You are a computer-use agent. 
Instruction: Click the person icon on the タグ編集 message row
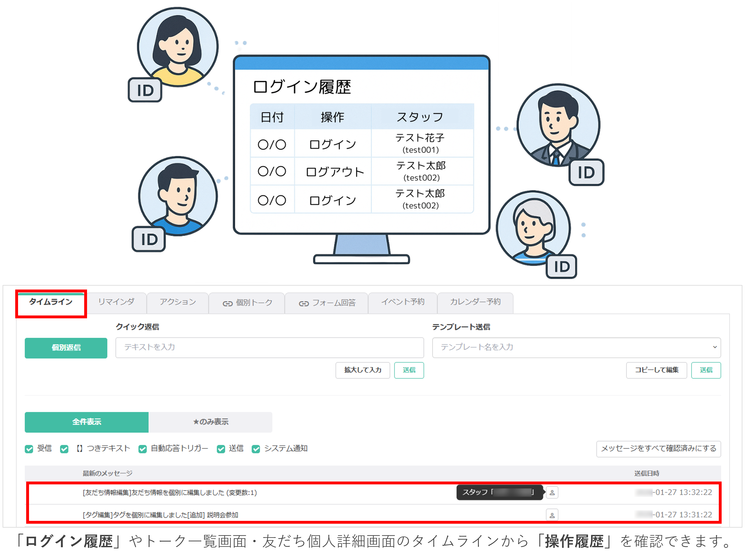(552, 514)
